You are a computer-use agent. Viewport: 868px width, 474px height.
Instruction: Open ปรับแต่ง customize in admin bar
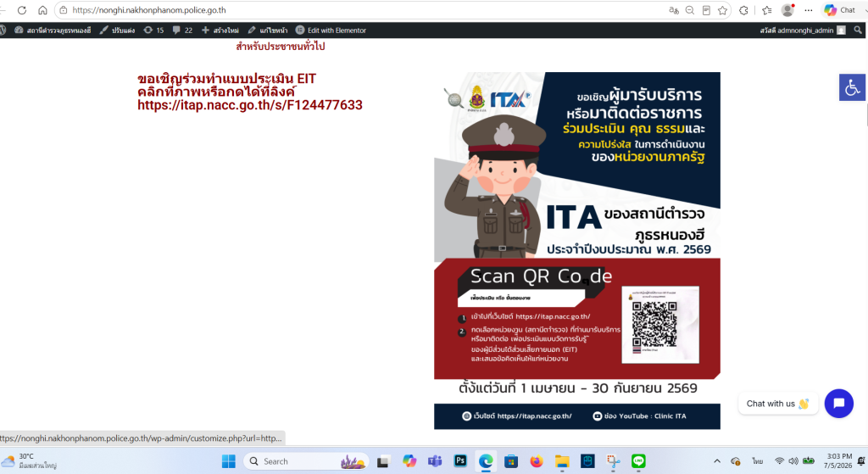pyautogui.click(x=117, y=30)
